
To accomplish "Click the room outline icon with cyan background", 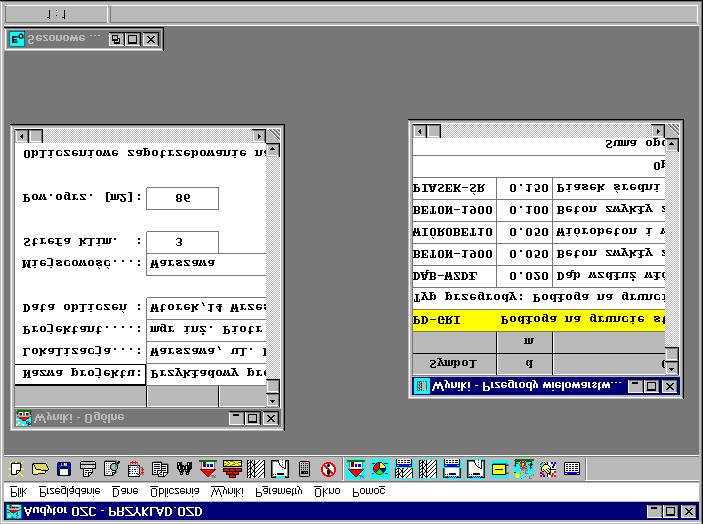I will click(x=476, y=469).
